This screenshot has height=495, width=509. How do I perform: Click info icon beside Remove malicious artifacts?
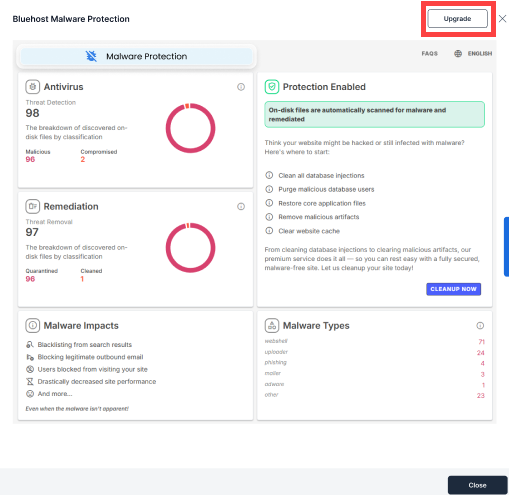pos(269,217)
